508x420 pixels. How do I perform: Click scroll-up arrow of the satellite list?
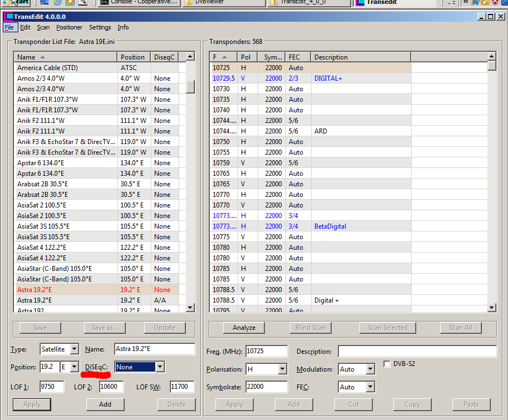click(x=190, y=57)
